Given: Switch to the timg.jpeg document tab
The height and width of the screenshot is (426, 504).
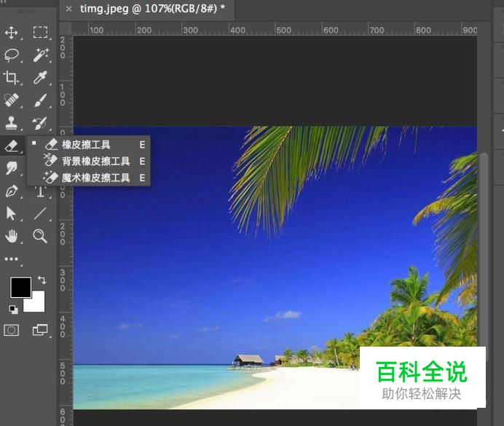Looking at the screenshot, I should tap(152, 9).
